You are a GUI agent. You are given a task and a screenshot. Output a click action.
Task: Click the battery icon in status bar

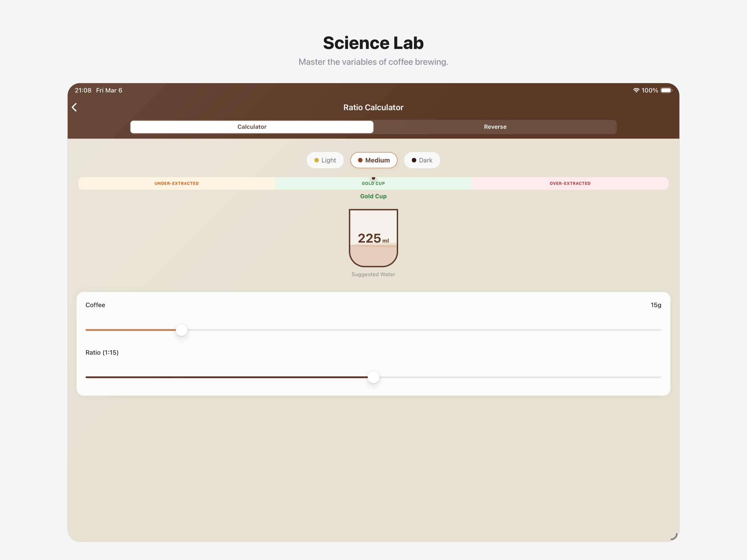click(666, 90)
